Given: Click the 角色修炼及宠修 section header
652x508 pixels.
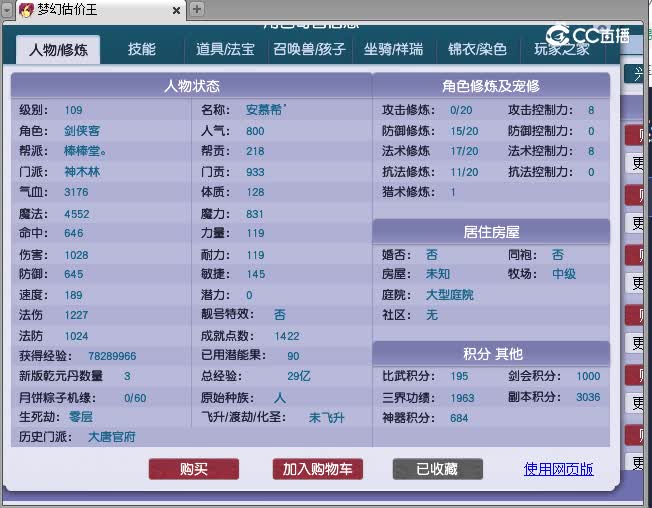Looking at the screenshot, I should pos(491,86).
